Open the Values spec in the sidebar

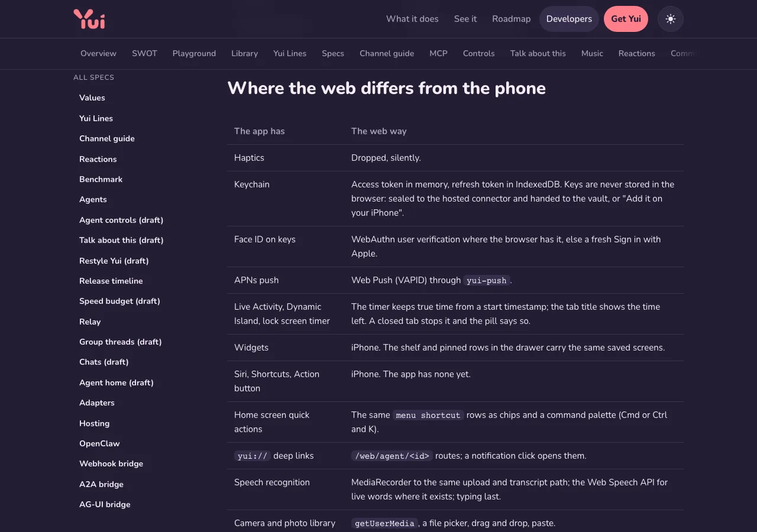click(92, 98)
